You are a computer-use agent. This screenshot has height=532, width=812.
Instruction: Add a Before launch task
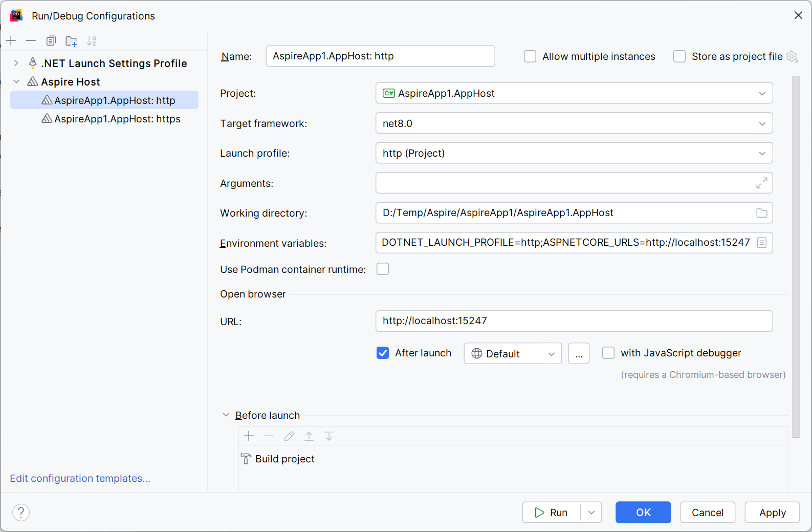[x=249, y=436]
